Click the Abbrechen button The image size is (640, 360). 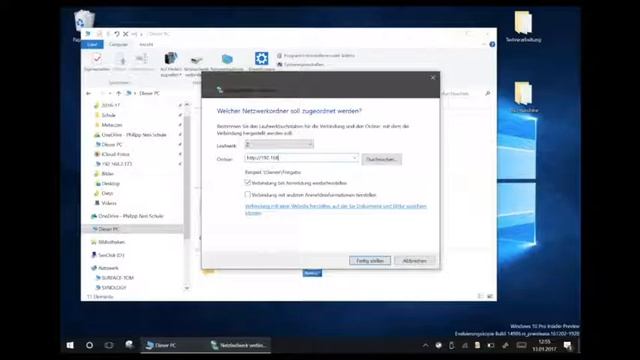tap(414, 260)
